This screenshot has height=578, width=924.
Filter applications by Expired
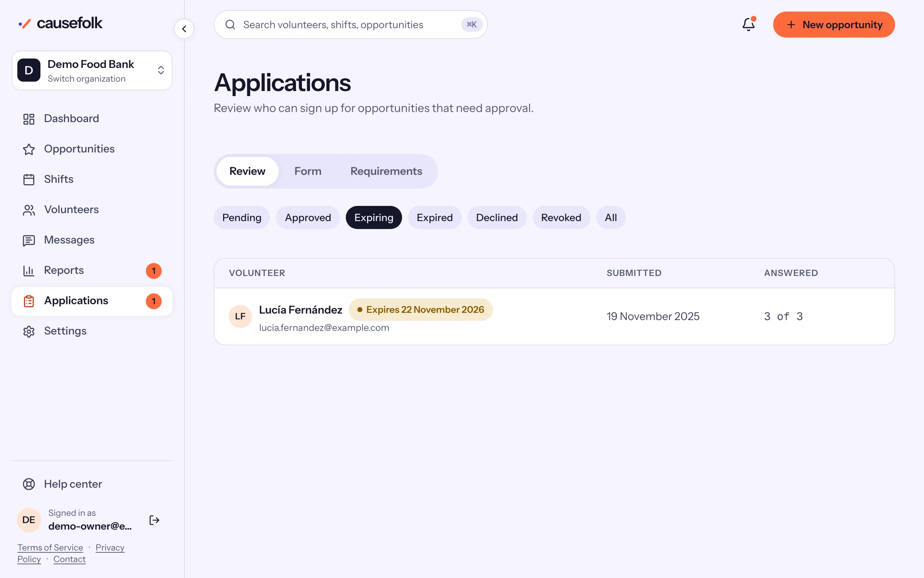click(435, 217)
